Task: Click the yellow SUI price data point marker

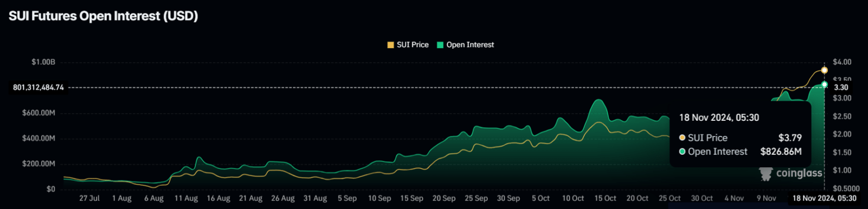Action: pos(824,70)
